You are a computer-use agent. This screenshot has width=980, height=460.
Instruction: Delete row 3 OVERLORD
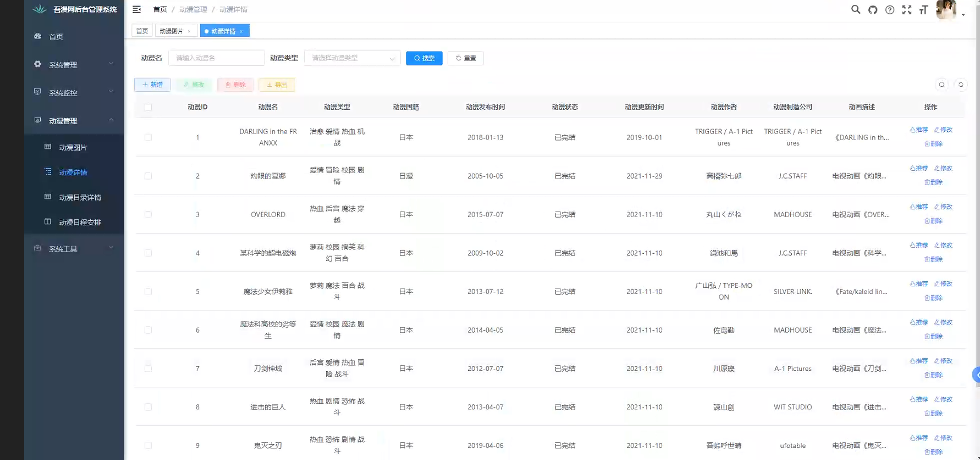[x=933, y=220]
